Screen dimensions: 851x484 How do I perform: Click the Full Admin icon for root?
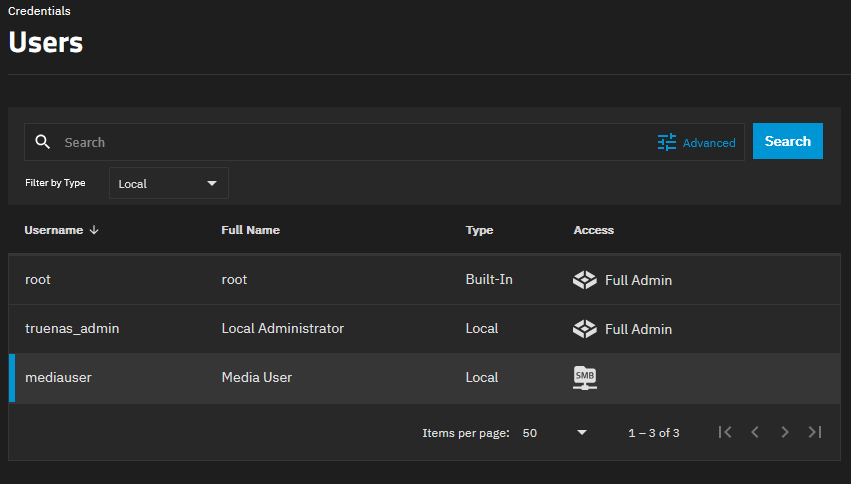(x=585, y=280)
